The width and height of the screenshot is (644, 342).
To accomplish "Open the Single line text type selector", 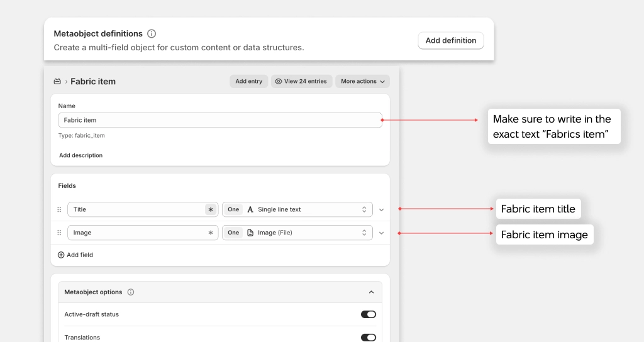I will [297, 209].
